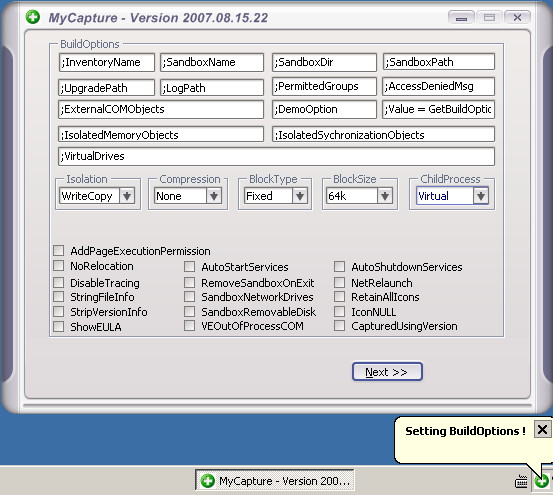Click the ;PermittedGroups field
The height and width of the screenshot is (495, 553).
324,86
